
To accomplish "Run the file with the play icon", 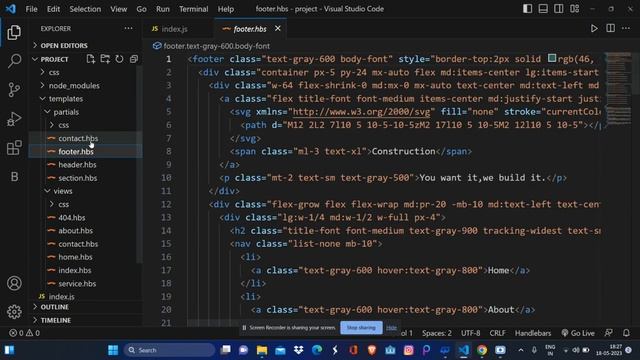I will click(x=594, y=29).
